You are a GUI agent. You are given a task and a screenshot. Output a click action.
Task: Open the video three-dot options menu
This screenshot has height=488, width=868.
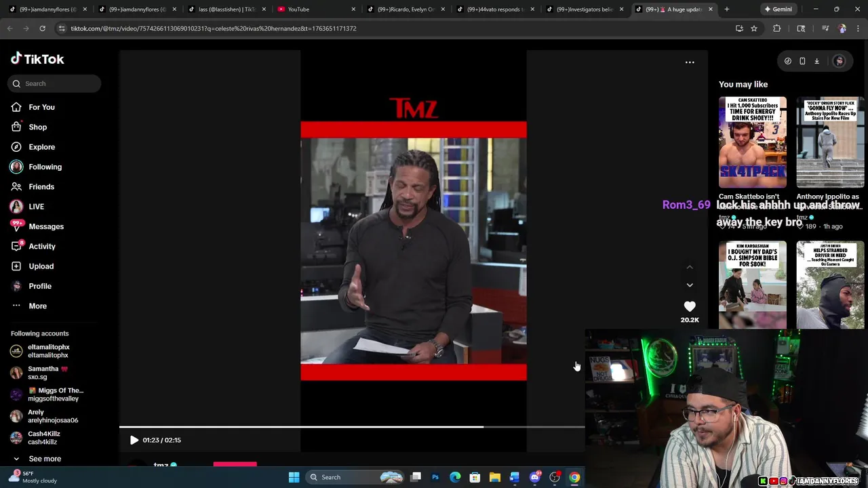(x=690, y=62)
